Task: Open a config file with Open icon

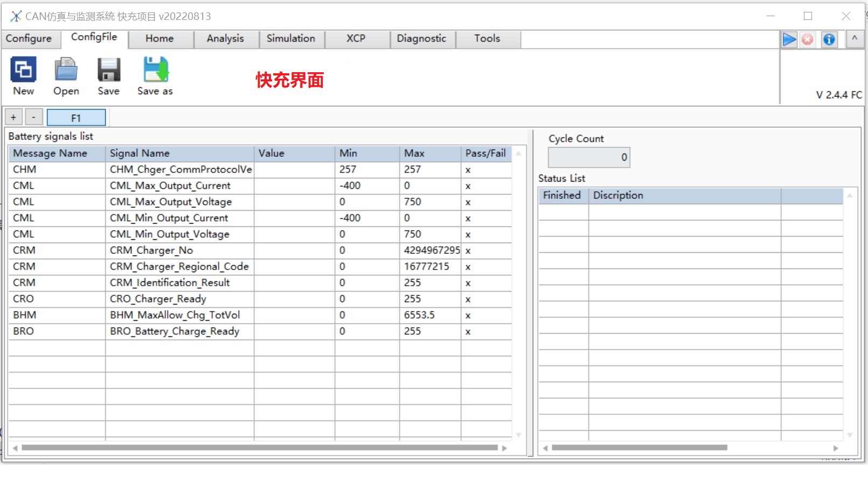Action: coord(66,71)
